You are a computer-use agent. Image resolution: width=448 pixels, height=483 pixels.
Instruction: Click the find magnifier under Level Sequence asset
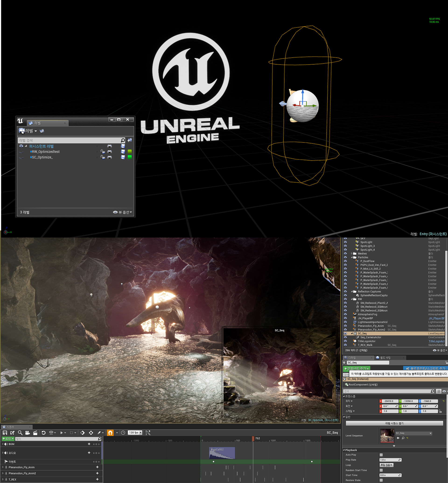(403, 438)
